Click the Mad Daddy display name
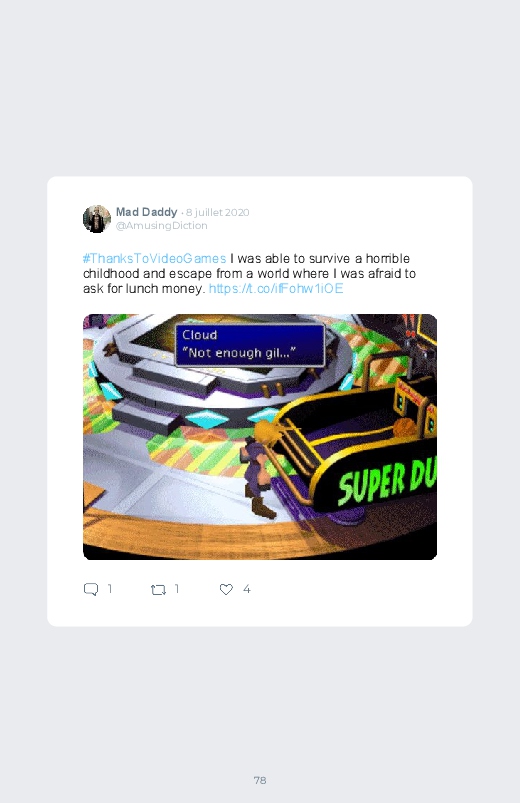Image resolution: width=520 pixels, height=803 pixels. click(147, 212)
